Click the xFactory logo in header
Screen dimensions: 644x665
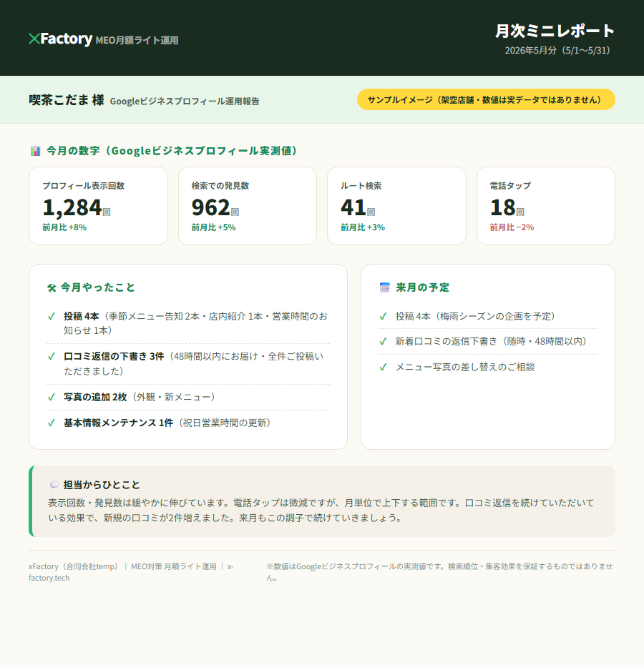60,39
